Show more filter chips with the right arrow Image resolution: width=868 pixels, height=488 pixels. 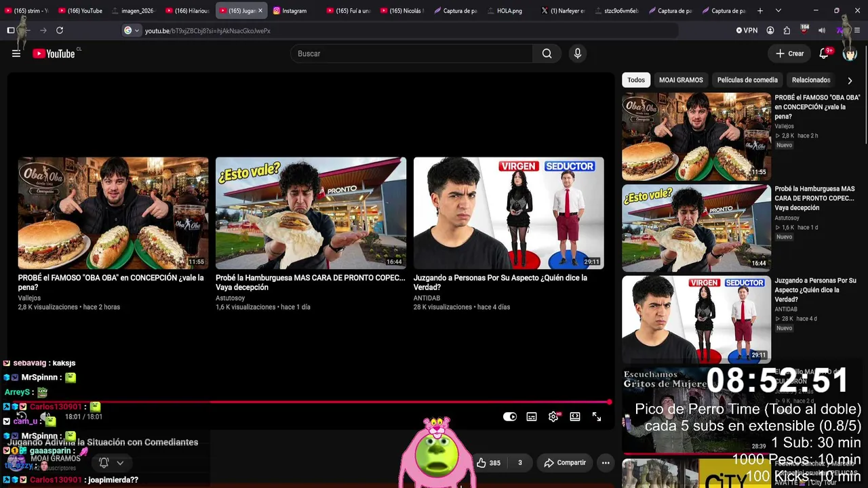pos(850,81)
